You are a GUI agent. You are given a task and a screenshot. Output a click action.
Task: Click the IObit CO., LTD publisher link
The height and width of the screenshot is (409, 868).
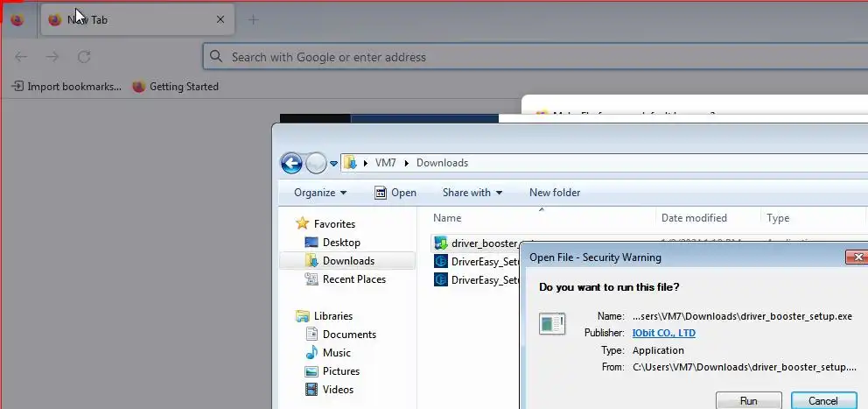coord(664,333)
